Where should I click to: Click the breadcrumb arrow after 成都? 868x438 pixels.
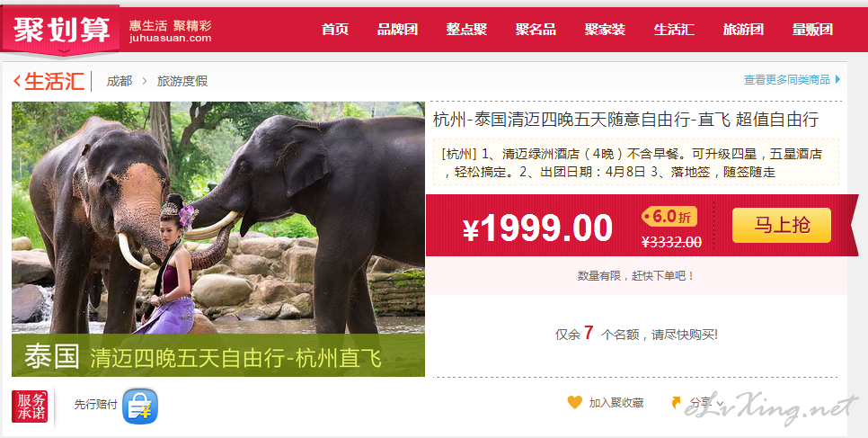coord(145,81)
